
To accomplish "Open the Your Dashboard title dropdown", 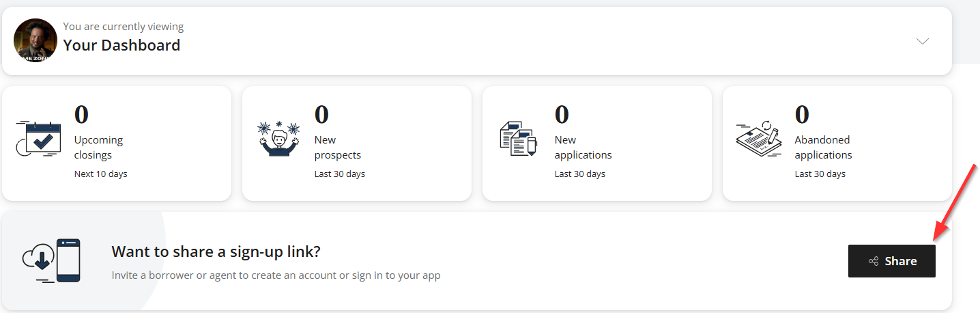I will tap(122, 45).
